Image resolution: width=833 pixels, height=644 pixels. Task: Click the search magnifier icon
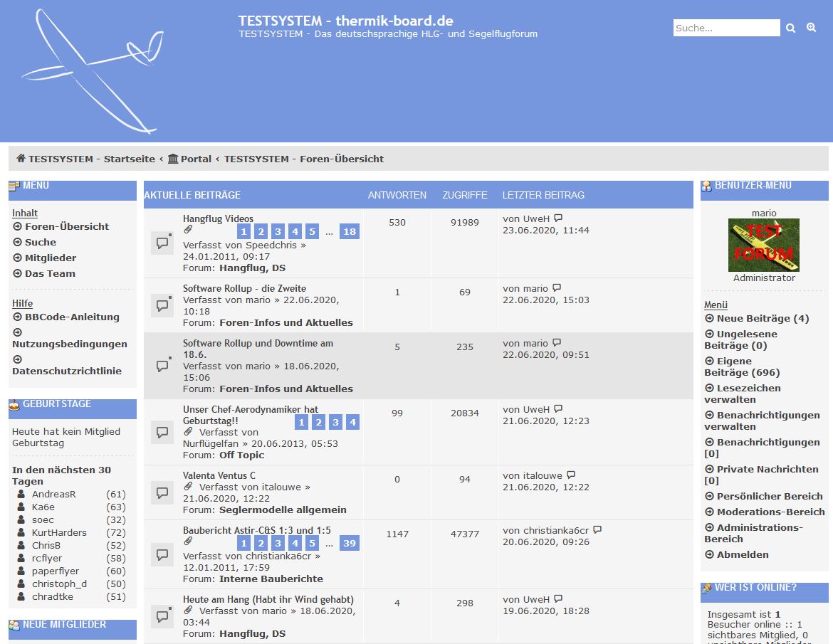pos(790,28)
